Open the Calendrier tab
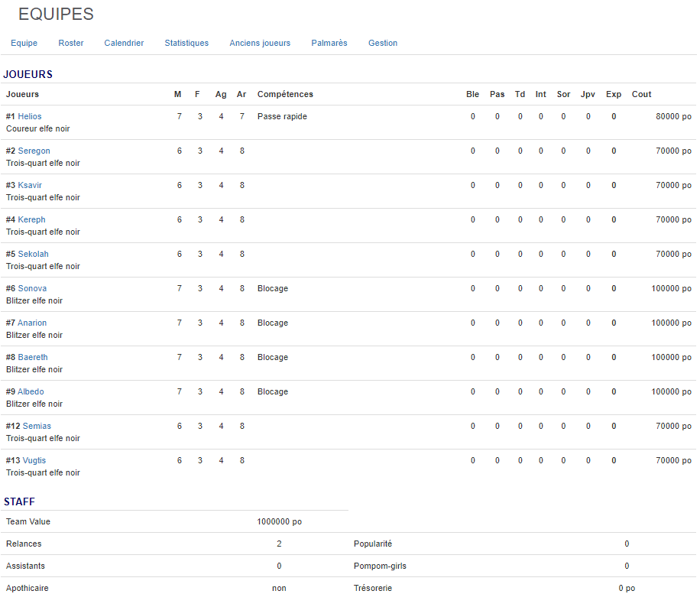Image resolution: width=700 pixels, height=607 pixels. click(x=124, y=43)
